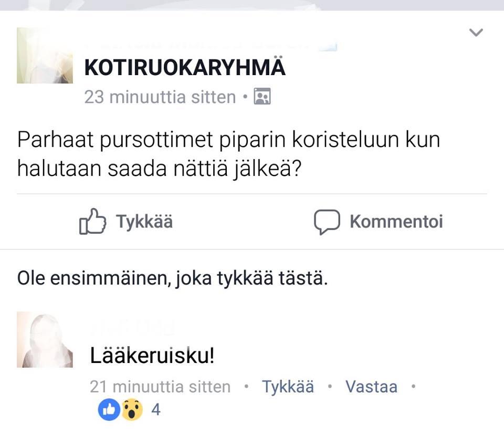Click the comment's "21 minuuttia sitten" timestamp

click(160, 387)
